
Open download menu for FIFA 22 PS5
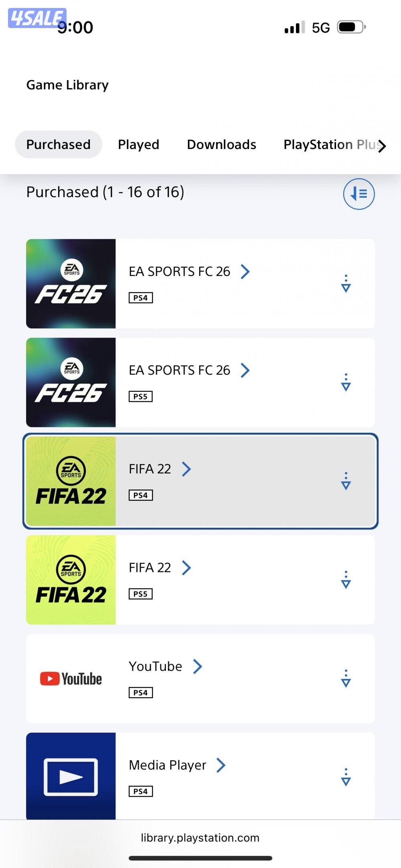[346, 580]
